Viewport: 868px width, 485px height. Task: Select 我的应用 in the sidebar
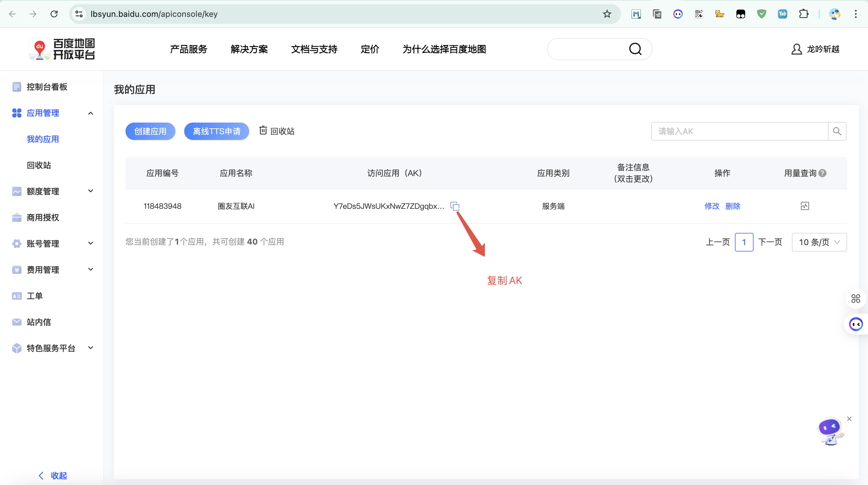[43, 139]
